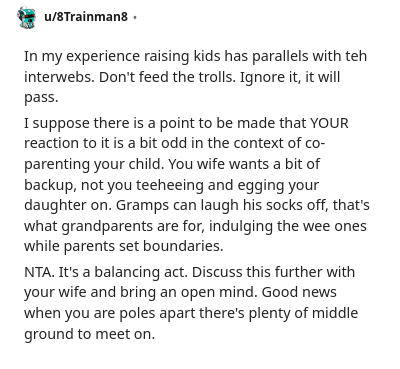This screenshot has width=400, height=369.
Task: Click the first paragraph about raising kids
Action: click(195, 77)
